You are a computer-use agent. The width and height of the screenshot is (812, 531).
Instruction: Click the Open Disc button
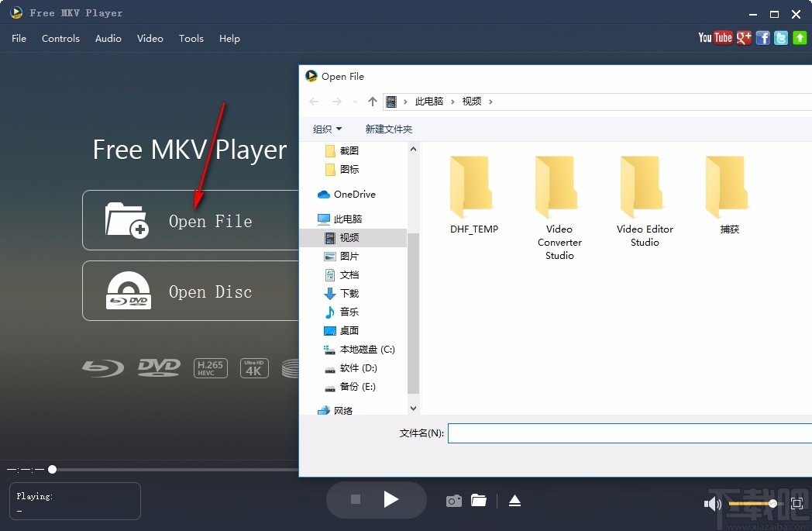point(191,291)
